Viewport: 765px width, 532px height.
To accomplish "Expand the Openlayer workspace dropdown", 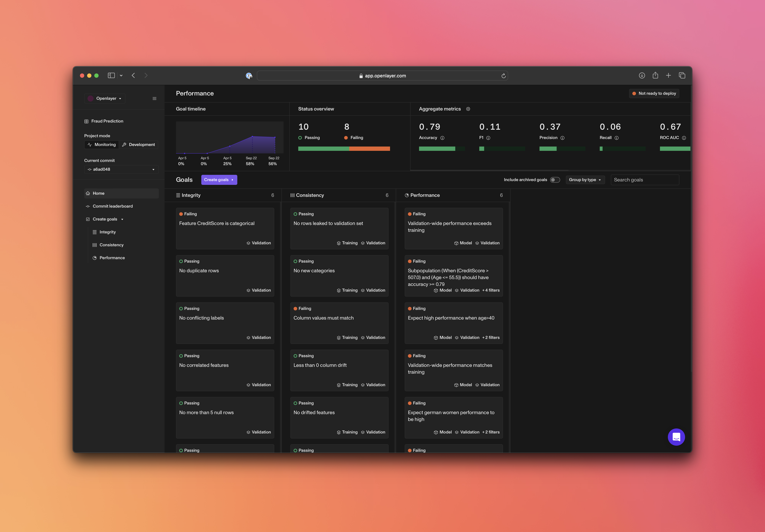I will [x=105, y=99].
